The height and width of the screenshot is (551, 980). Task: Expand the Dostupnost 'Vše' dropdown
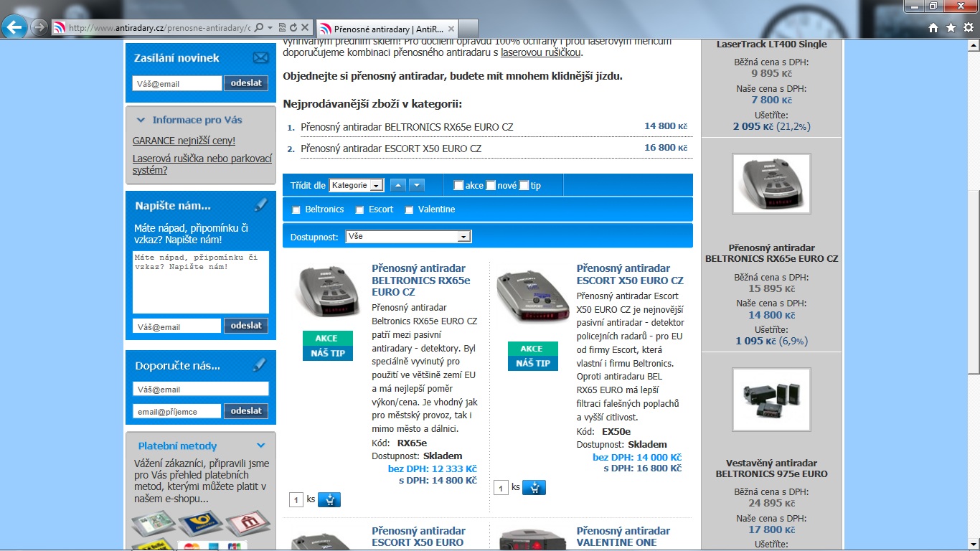407,236
